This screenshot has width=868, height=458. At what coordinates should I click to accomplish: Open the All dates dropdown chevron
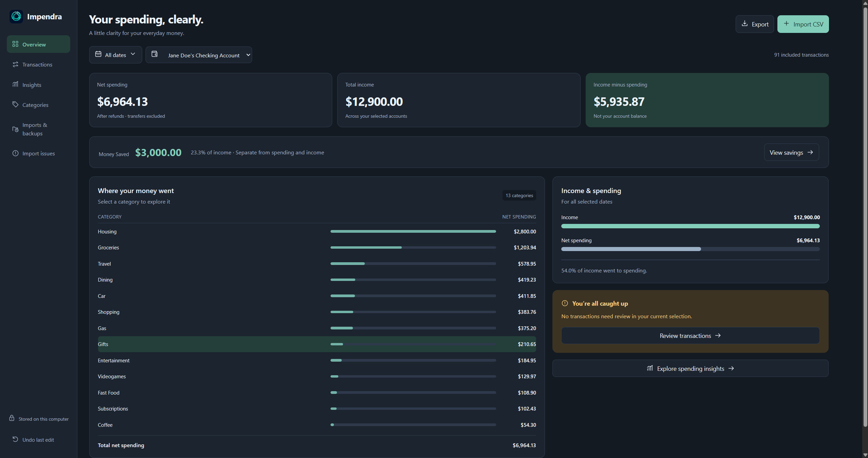133,54
